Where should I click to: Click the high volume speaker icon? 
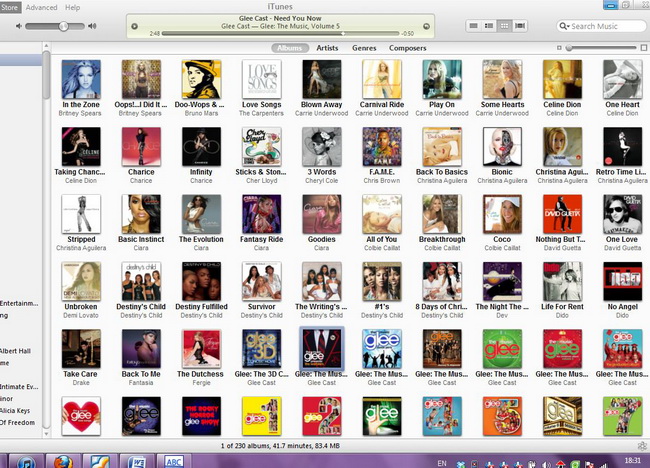pyautogui.click(x=92, y=26)
